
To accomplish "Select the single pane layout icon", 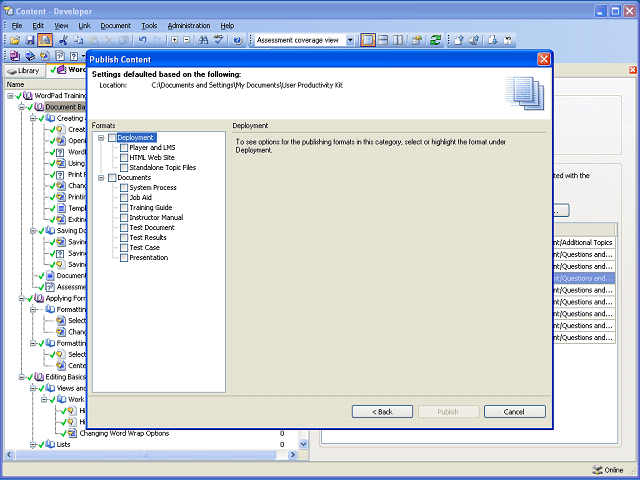I will pos(368,40).
